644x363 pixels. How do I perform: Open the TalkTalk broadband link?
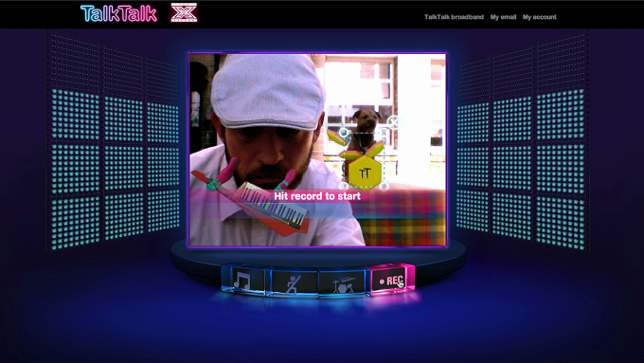(454, 17)
